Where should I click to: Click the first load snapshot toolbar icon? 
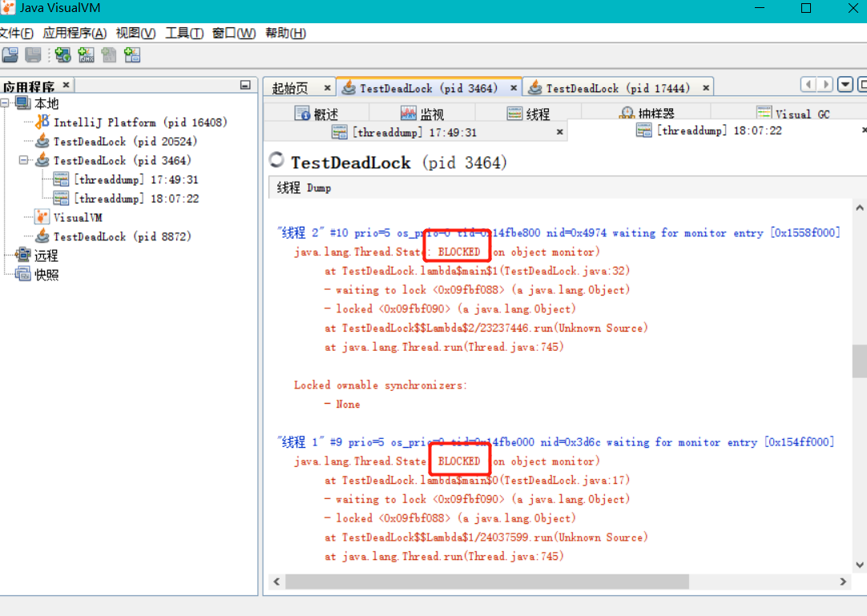click(10, 54)
